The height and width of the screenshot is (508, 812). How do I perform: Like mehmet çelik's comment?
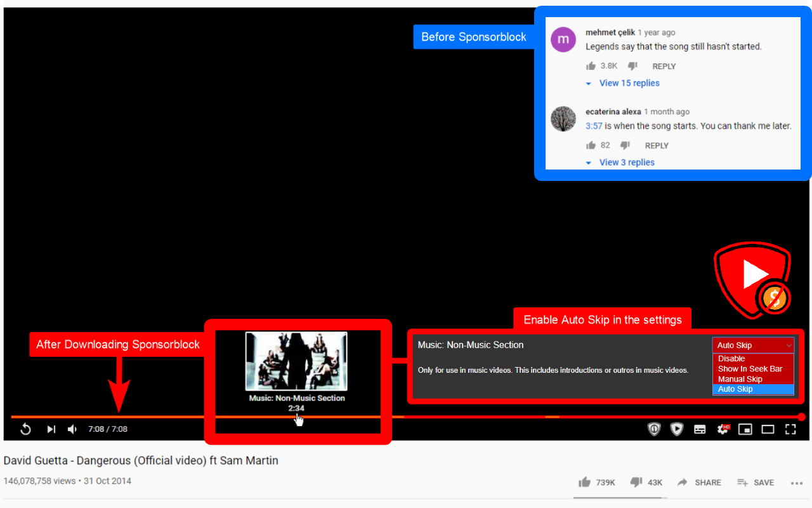point(591,65)
